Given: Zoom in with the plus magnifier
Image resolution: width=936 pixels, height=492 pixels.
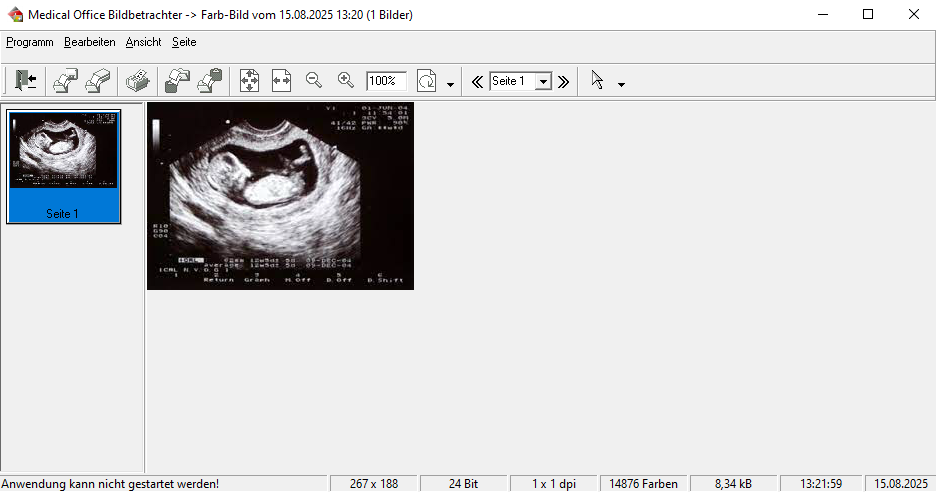Looking at the screenshot, I should tap(346, 80).
